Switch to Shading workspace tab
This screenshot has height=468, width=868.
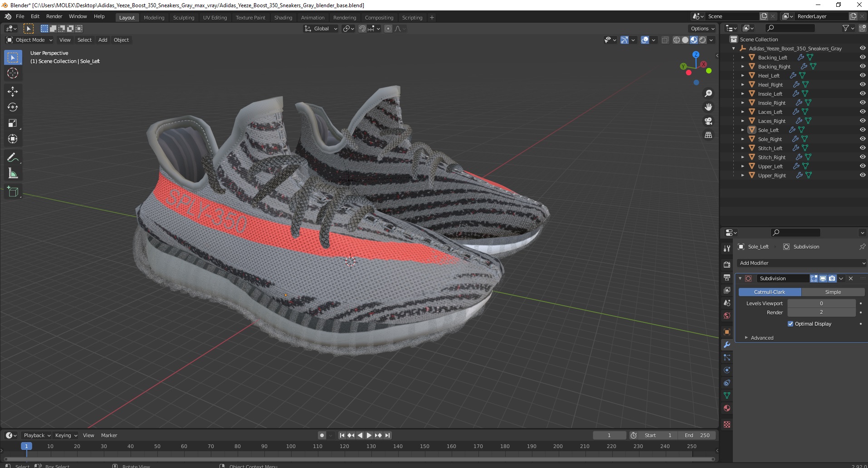283,18
